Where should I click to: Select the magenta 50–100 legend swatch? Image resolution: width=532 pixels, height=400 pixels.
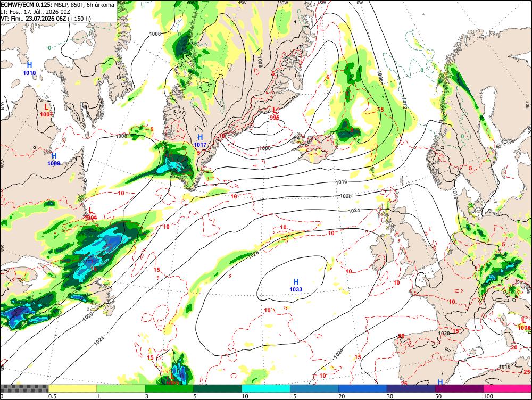click(x=459, y=388)
